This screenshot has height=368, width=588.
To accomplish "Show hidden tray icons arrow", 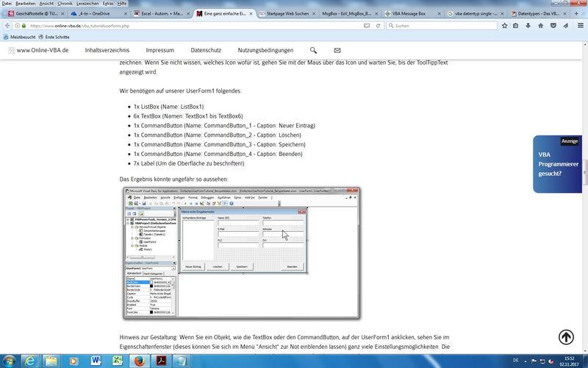I will coord(525,361).
